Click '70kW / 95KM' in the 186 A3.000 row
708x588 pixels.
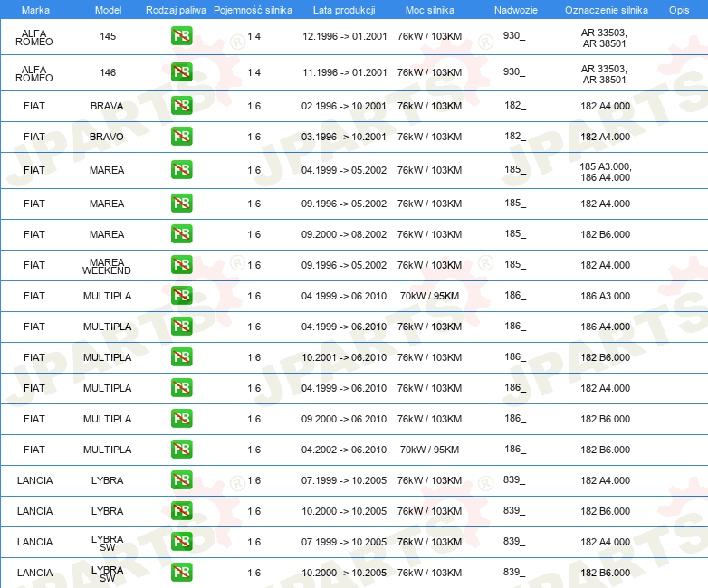[x=429, y=296]
